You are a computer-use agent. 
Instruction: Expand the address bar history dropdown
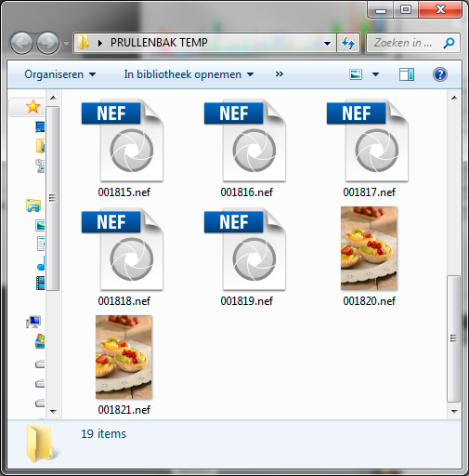327,43
